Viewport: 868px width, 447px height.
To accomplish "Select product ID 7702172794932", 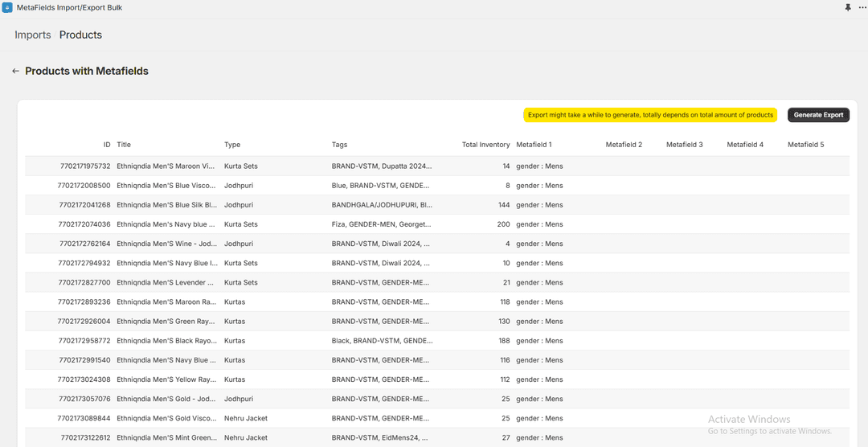I will click(x=84, y=263).
